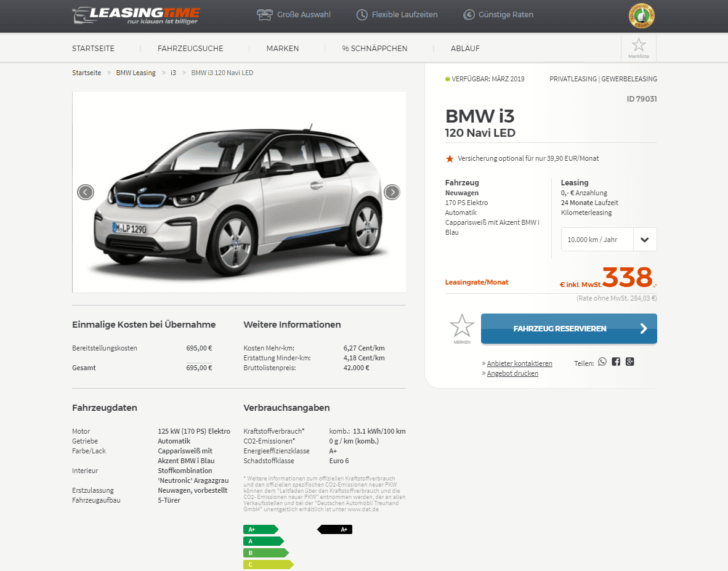Viewport: 728px width, 571px height.
Task: Open the Startseite menu item
Action: 94,48
